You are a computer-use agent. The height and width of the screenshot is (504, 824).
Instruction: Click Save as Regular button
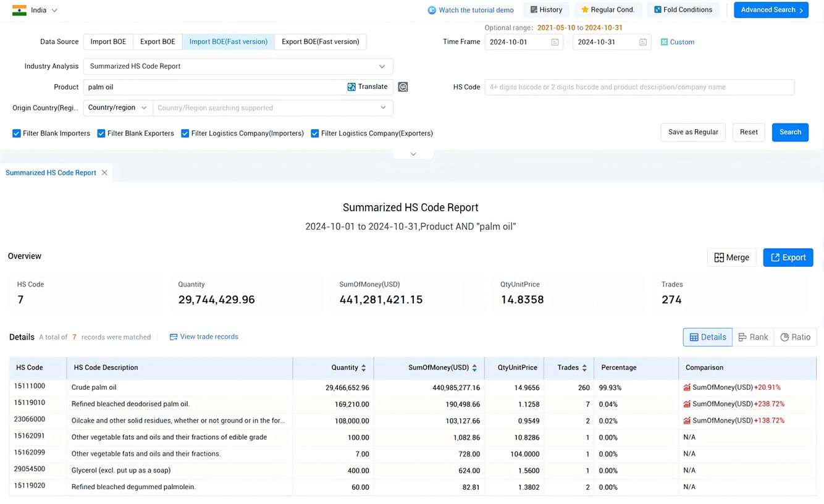click(693, 132)
